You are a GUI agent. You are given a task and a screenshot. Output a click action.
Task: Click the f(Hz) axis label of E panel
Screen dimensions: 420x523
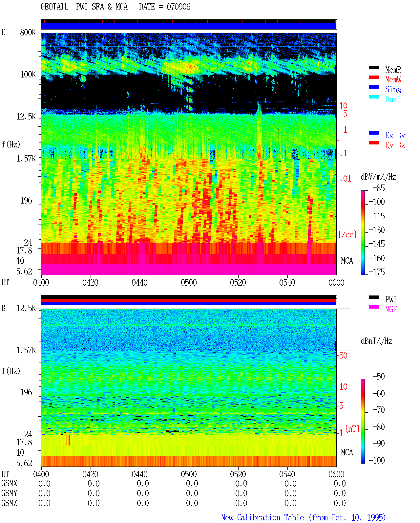pos(10,144)
